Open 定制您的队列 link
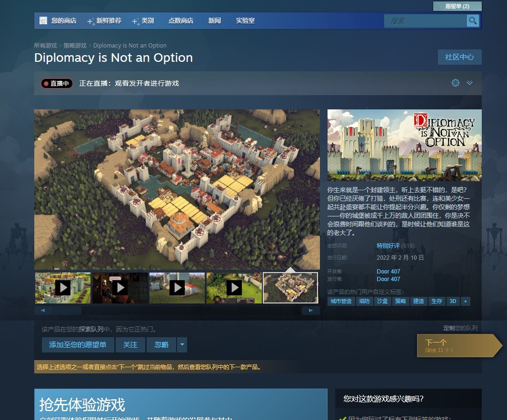Viewport: 507px width, 420px height. (460, 328)
